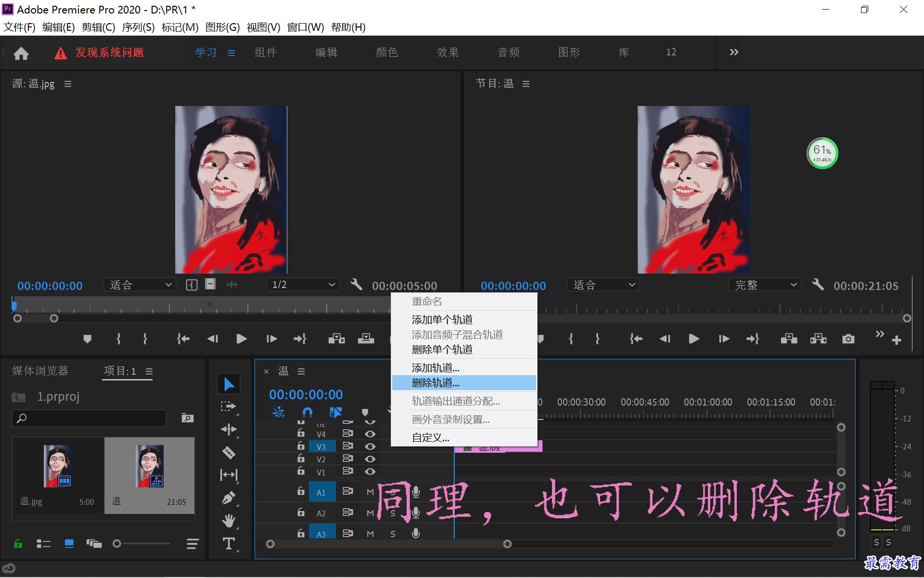Click Lift button in Program monitor
Screen dimensions: 924x578
pyautogui.click(x=789, y=339)
